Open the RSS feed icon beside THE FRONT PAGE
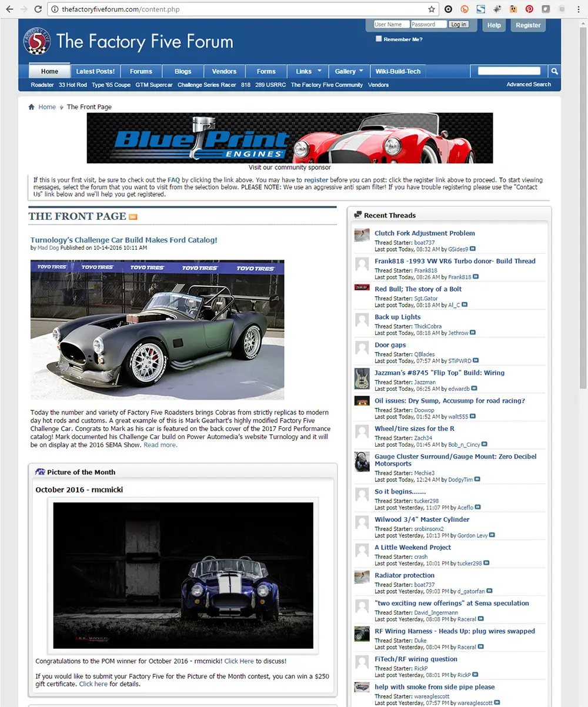 [133, 217]
